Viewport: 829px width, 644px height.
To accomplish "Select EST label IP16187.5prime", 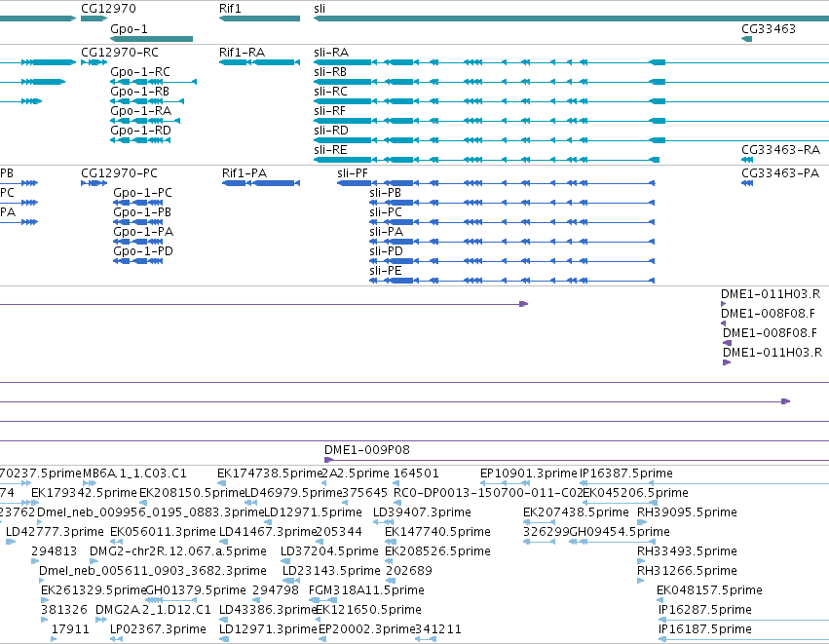I will coord(704,629).
